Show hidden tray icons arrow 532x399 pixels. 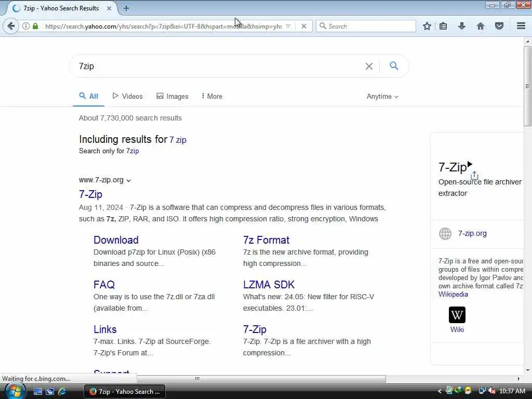[x=440, y=392]
